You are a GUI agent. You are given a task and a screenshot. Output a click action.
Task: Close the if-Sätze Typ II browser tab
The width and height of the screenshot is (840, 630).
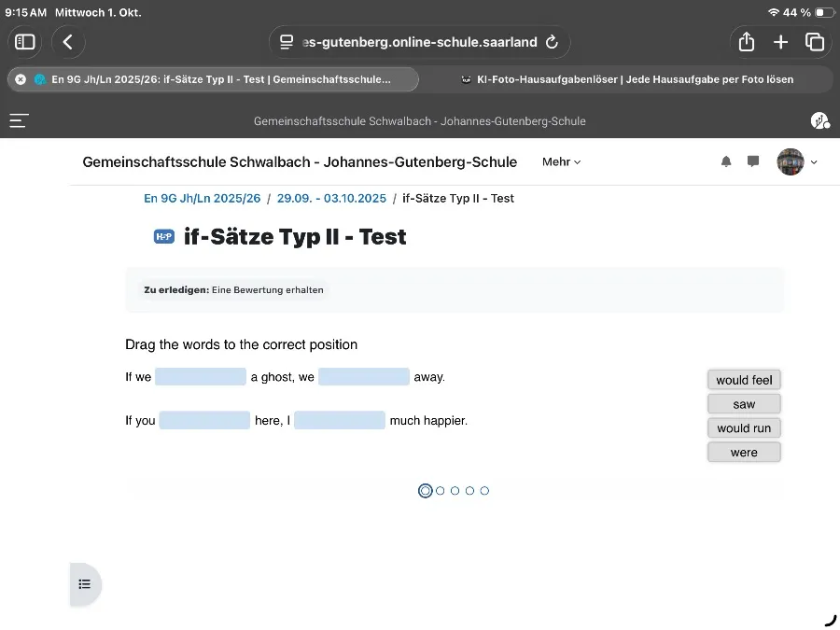tap(21, 79)
